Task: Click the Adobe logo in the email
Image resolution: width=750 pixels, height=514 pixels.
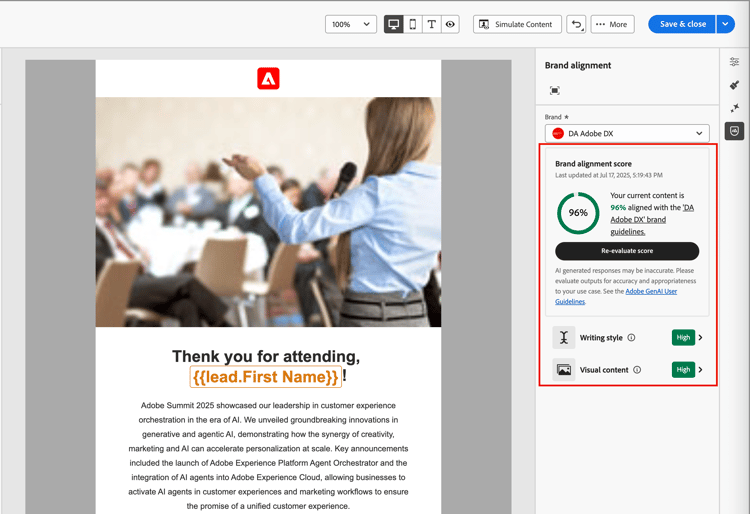Action: pyautogui.click(x=268, y=78)
